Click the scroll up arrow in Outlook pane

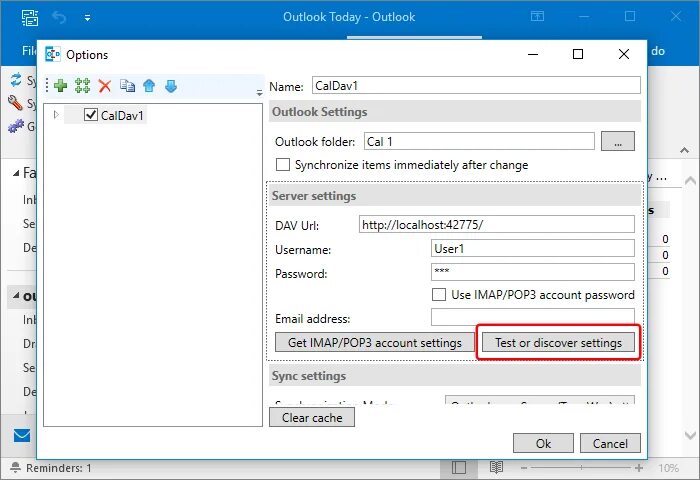coord(690,181)
